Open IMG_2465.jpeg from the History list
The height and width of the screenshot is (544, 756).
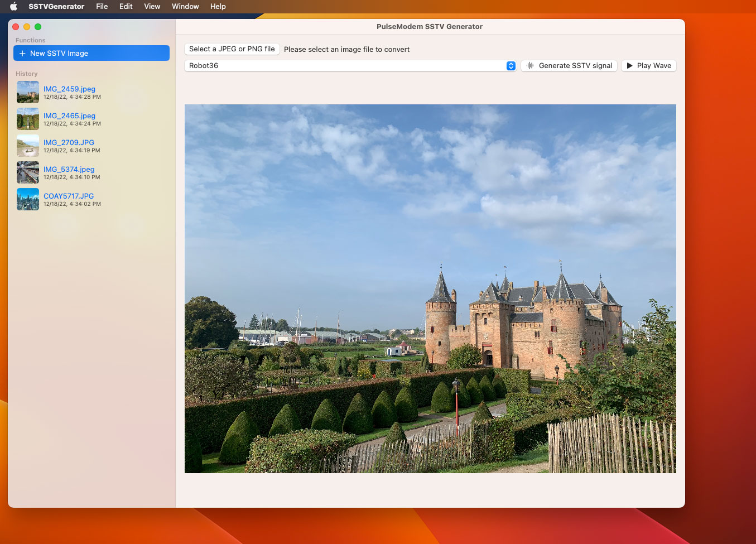coord(70,115)
